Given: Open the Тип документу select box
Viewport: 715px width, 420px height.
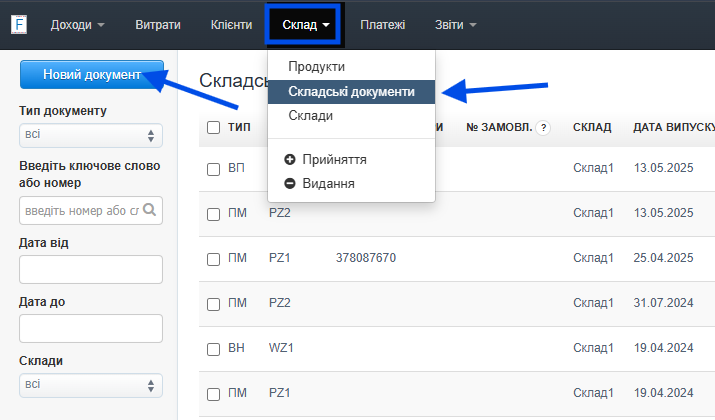Looking at the screenshot, I should [90, 135].
